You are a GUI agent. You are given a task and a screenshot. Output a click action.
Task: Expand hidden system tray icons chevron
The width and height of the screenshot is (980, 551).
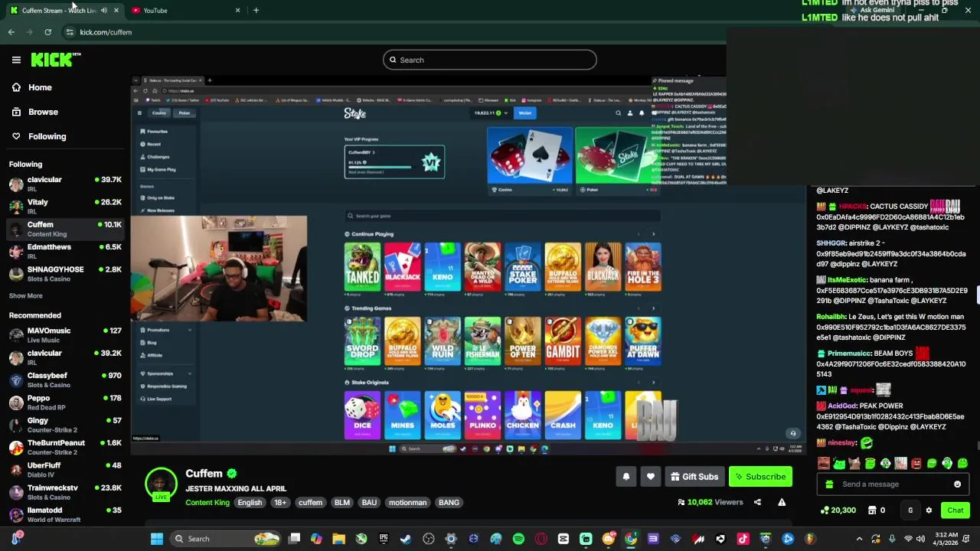[x=859, y=539]
